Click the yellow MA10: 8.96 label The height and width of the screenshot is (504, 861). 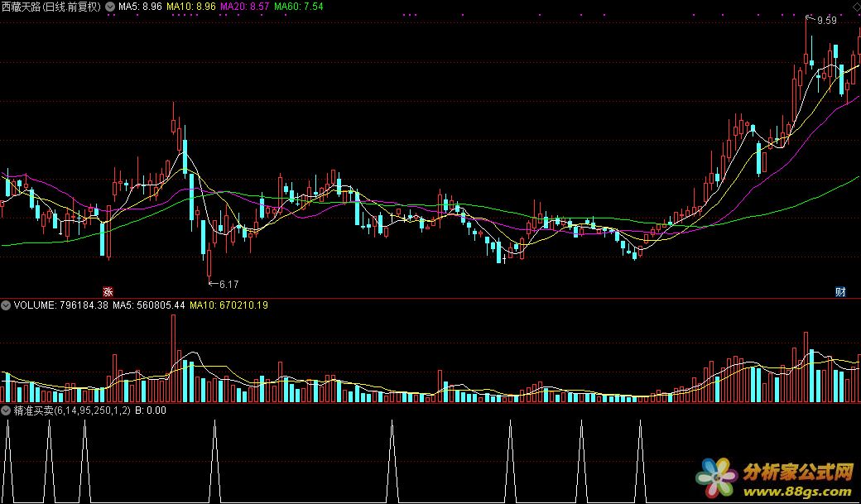191,7
